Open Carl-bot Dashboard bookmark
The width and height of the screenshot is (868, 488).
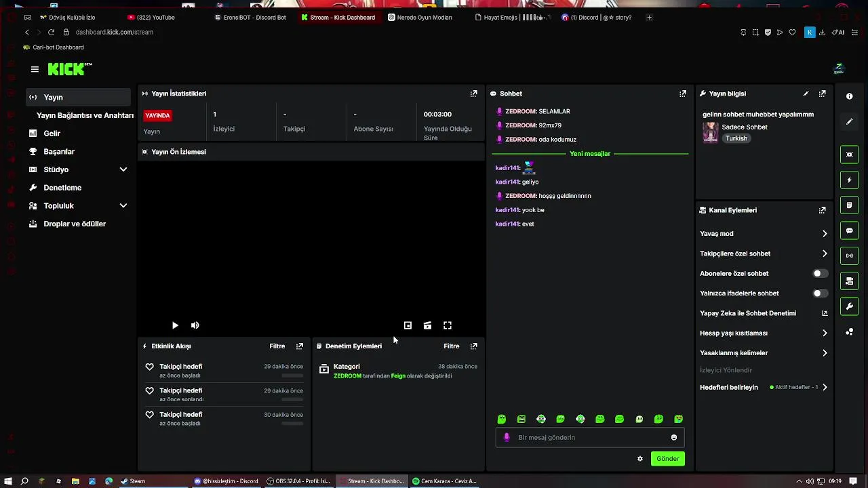[54, 47]
